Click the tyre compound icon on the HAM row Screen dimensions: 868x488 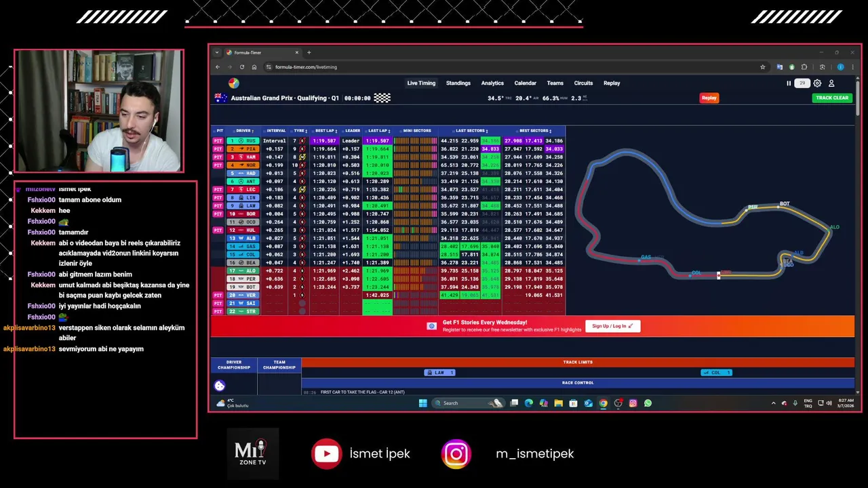[x=302, y=157]
